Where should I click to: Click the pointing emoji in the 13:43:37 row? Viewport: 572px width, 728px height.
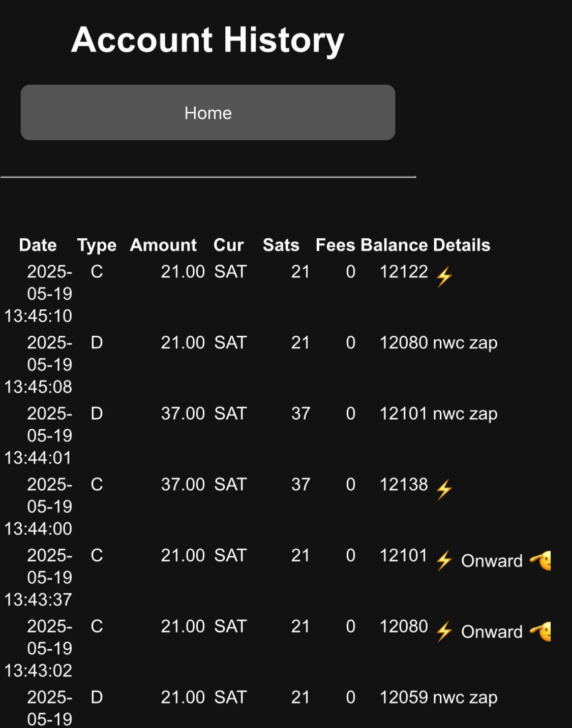tap(540, 561)
